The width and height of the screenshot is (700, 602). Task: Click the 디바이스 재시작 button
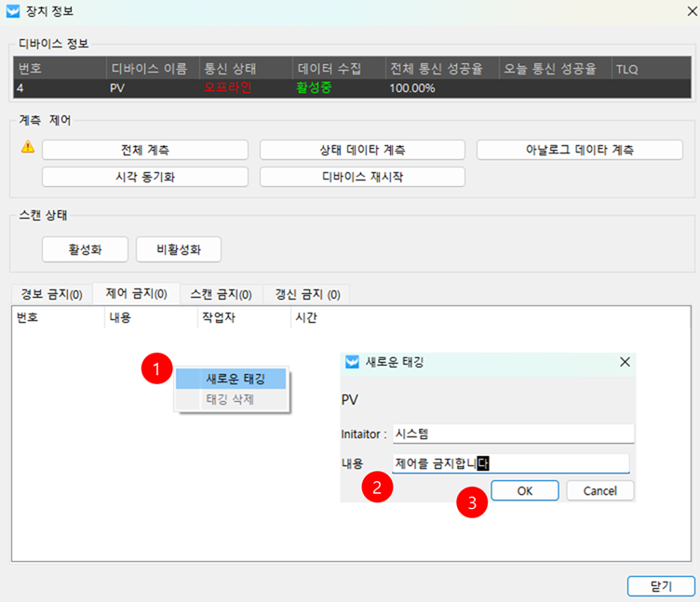click(362, 177)
